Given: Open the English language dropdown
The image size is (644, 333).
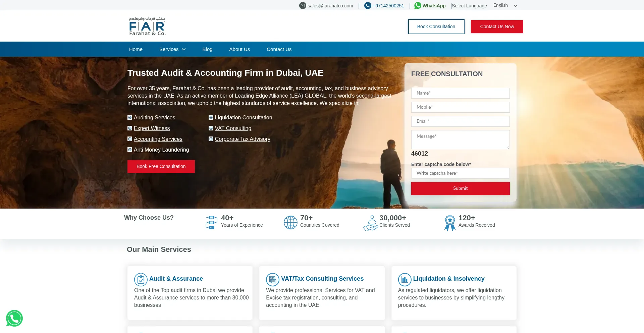Looking at the screenshot, I should pyautogui.click(x=505, y=5).
